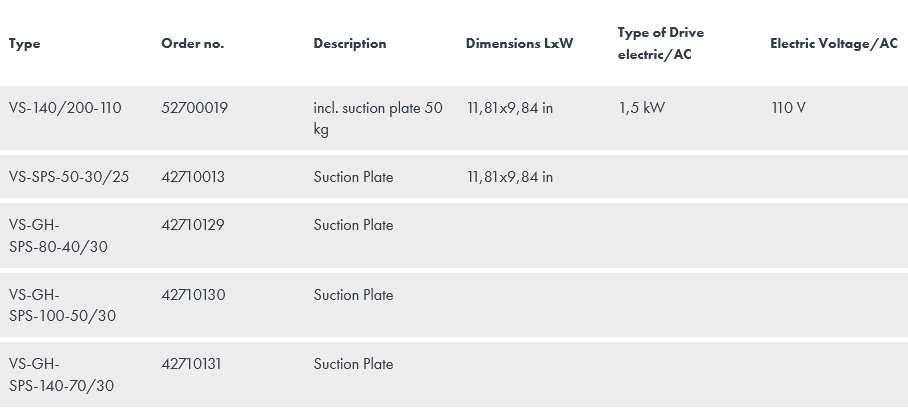908x416 pixels.
Task: Click the Electric Voltage/AC column header
Action: tap(833, 44)
